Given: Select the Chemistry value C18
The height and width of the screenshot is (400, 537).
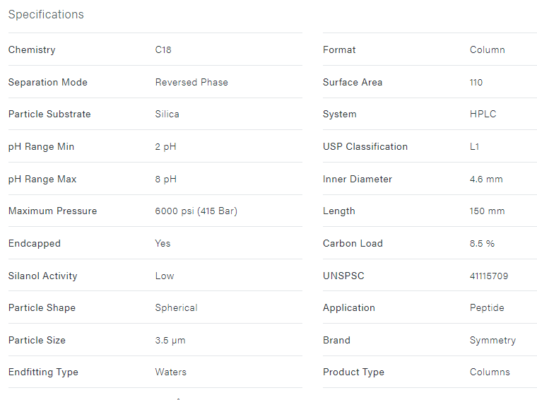Looking at the screenshot, I should (x=163, y=50).
